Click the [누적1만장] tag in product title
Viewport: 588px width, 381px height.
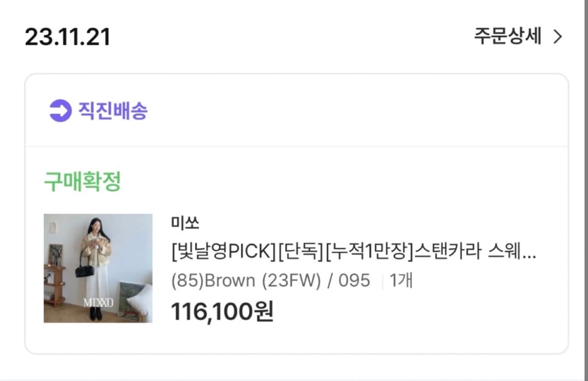pyautogui.click(x=369, y=251)
